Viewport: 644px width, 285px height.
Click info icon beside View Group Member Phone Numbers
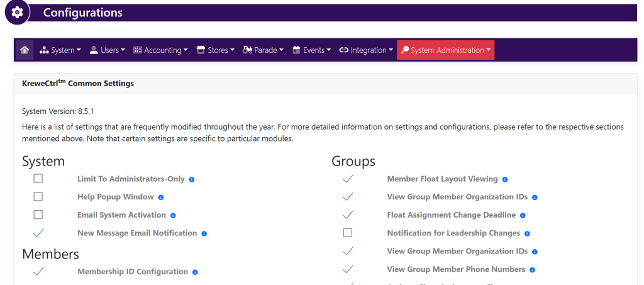tap(532, 270)
